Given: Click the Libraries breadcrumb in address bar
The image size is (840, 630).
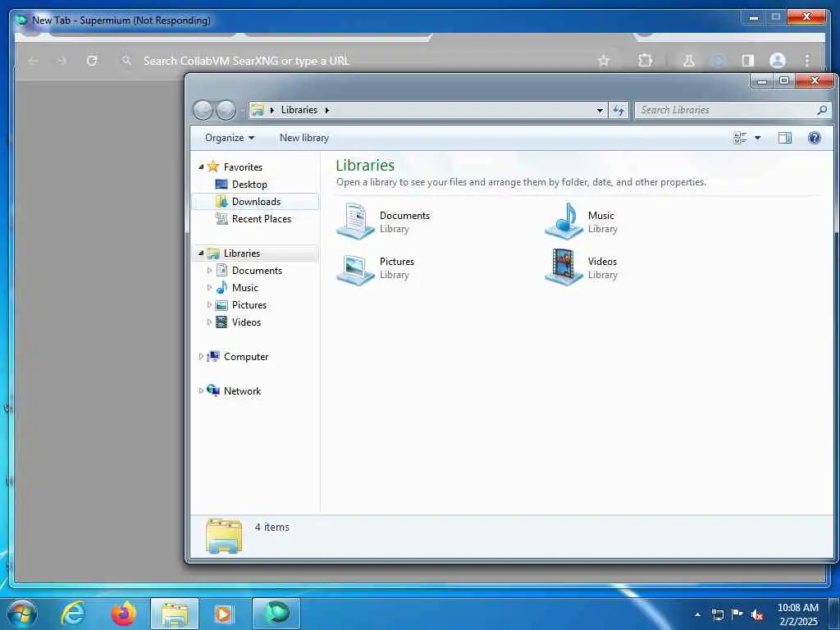Looking at the screenshot, I should [299, 110].
